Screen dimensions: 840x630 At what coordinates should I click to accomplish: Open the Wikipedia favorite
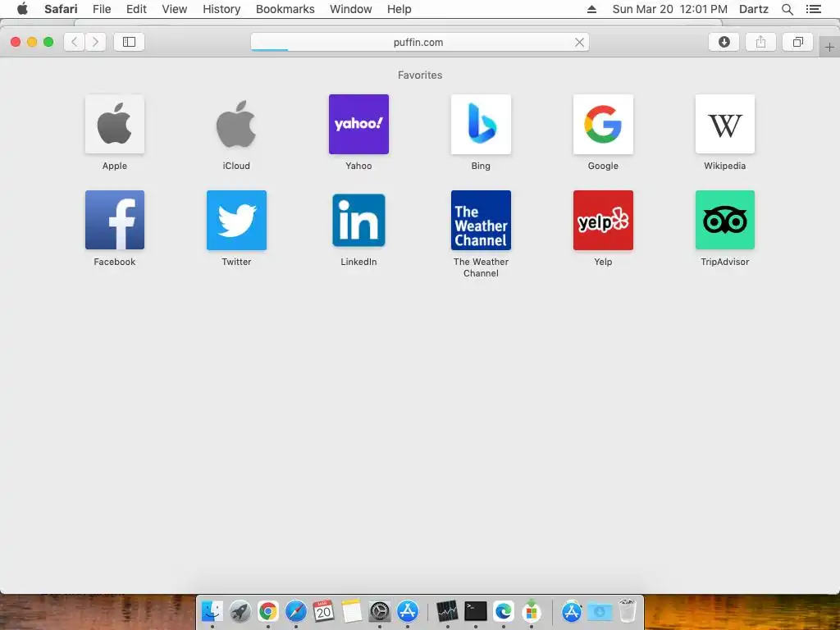pyautogui.click(x=725, y=125)
